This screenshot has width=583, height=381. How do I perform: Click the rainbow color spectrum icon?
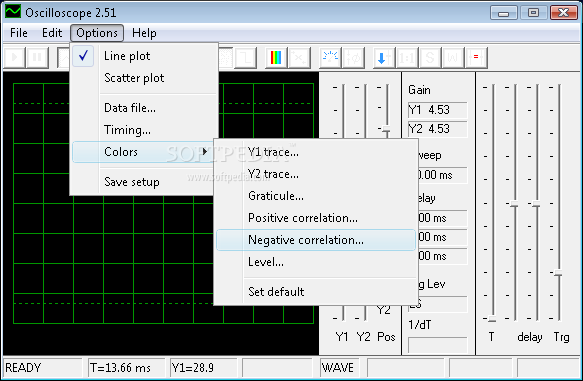pos(276,58)
